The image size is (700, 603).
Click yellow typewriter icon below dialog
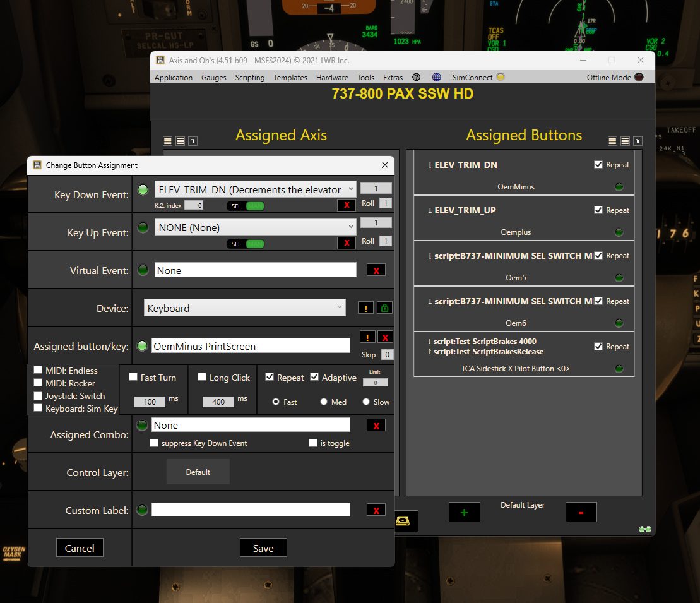[x=403, y=521]
